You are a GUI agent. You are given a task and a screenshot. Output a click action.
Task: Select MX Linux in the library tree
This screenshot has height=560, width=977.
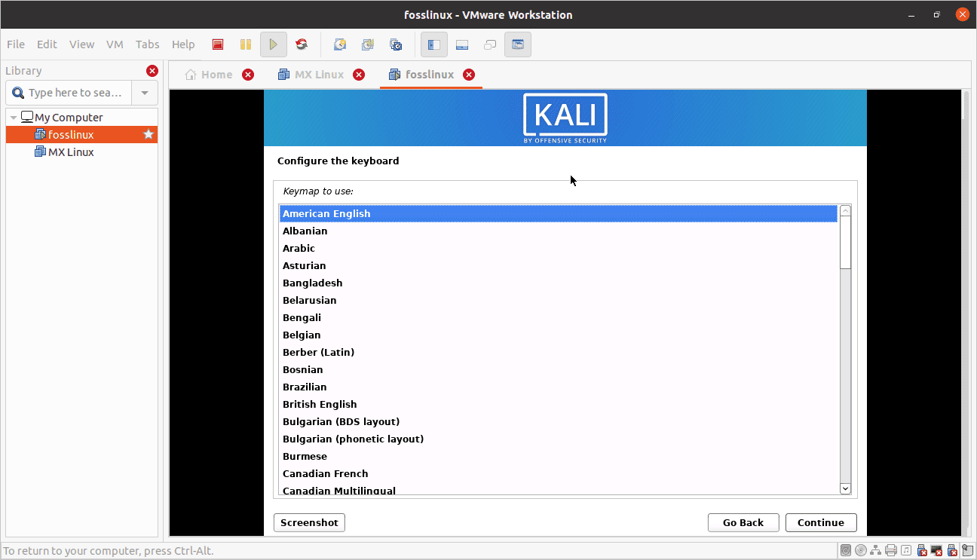click(81, 152)
